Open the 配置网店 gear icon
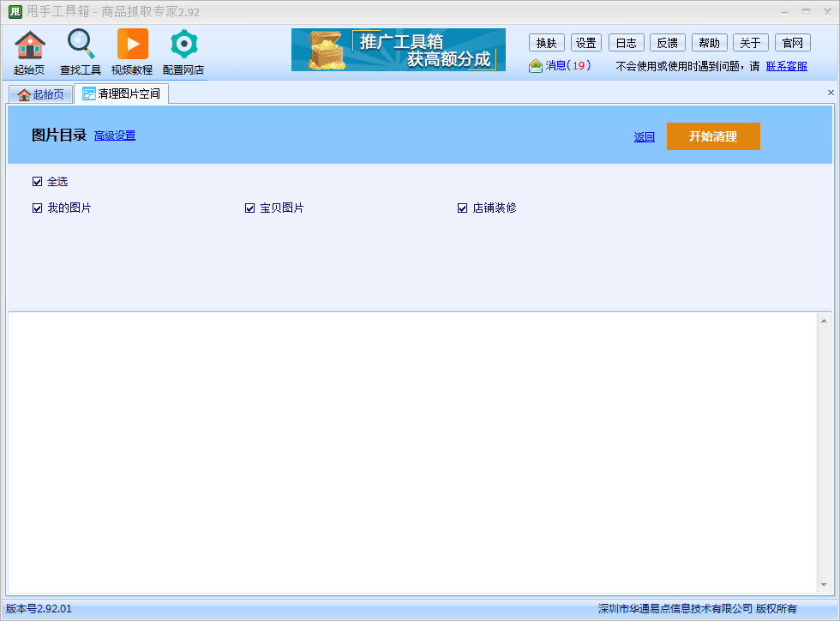This screenshot has width=840, height=621. 183,52
